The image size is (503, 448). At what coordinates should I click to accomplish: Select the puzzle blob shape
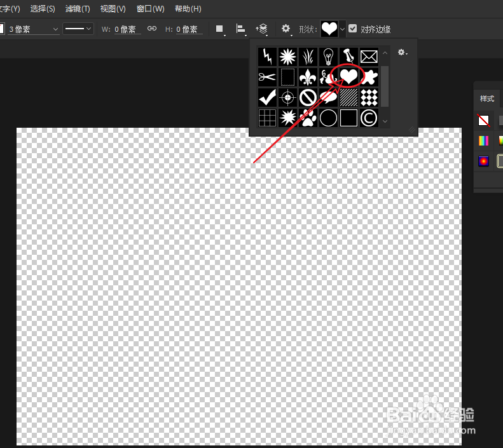click(x=369, y=77)
